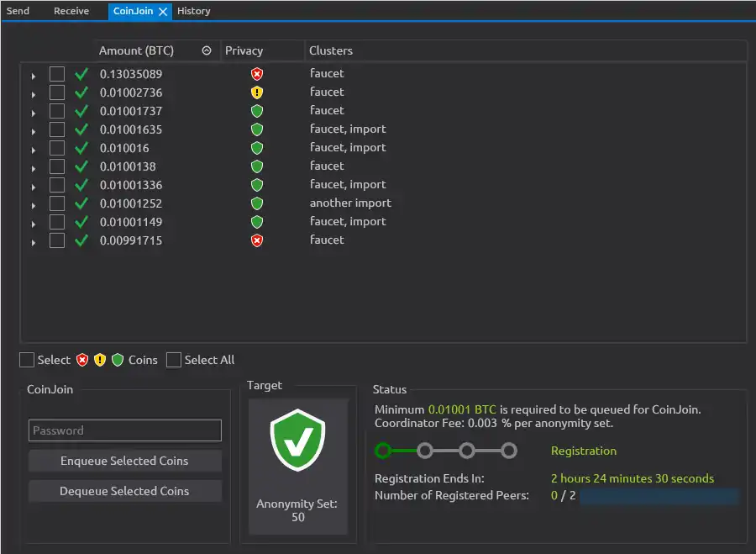Image resolution: width=756 pixels, height=554 pixels.
Task: Click the large green Target shield icon
Action: [x=298, y=440]
